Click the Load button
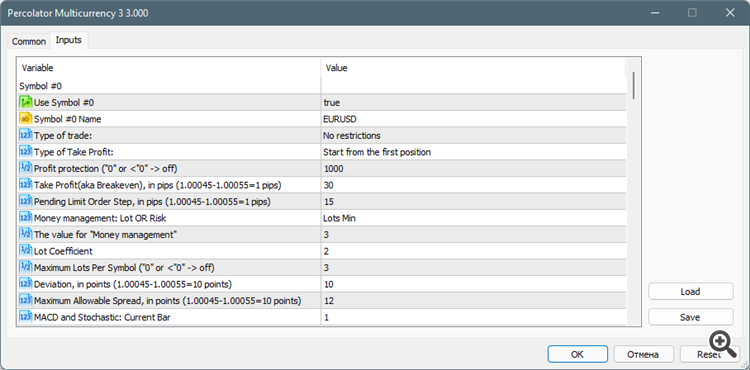The image size is (750, 370). tap(690, 292)
